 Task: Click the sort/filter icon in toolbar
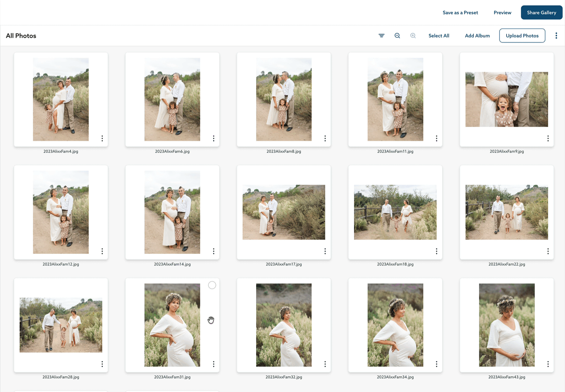coord(382,36)
